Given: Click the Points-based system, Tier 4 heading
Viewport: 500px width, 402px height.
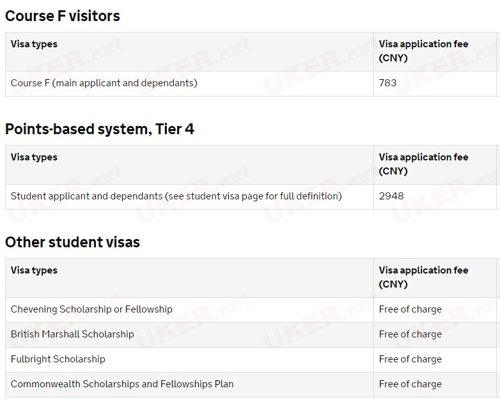Looking at the screenshot, I should [x=99, y=129].
